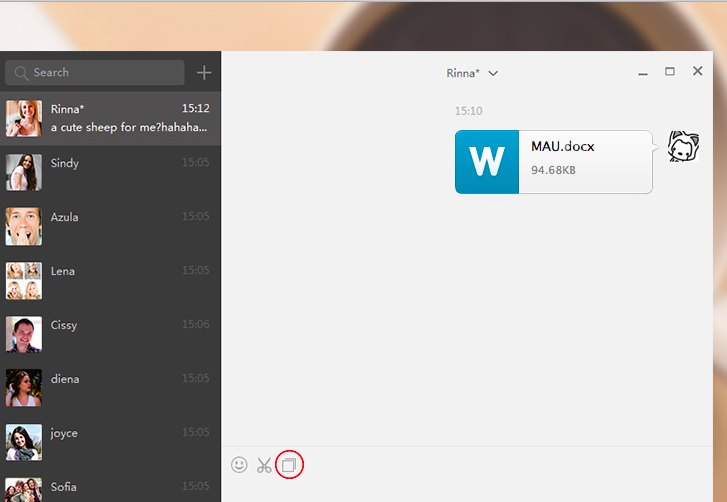Click Azula's avatar thumbnail
The width and height of the screenshot is (727, 502).
click(x=24, y=226)
